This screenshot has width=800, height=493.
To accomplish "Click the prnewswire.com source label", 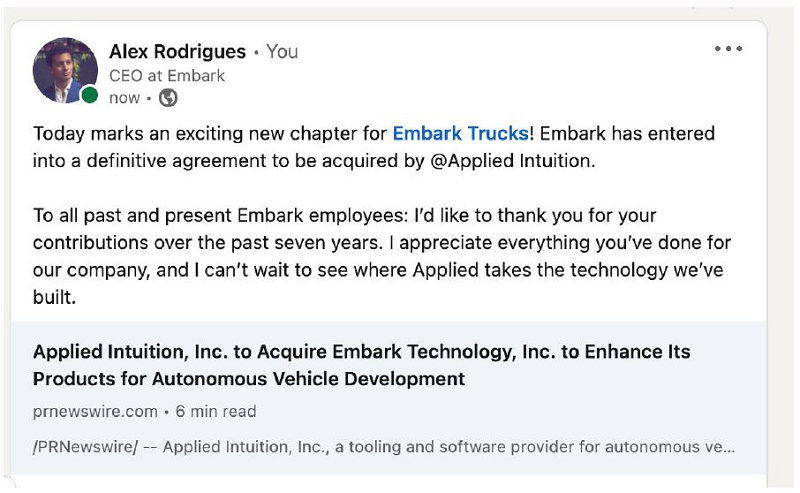I will click(x=95, y=411).
